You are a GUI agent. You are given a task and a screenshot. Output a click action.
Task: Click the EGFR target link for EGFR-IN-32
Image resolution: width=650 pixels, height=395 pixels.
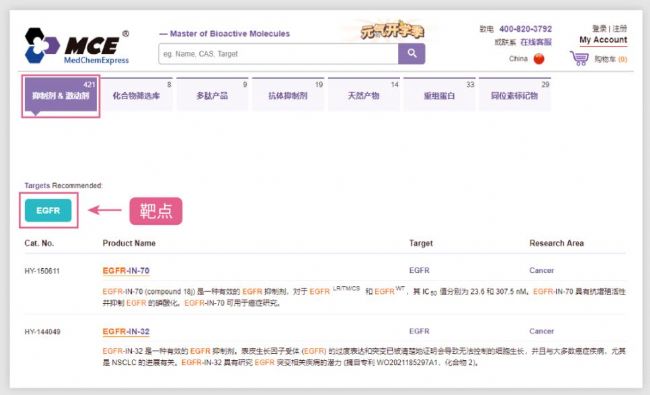pyautogui.click(x=419, y=331)
